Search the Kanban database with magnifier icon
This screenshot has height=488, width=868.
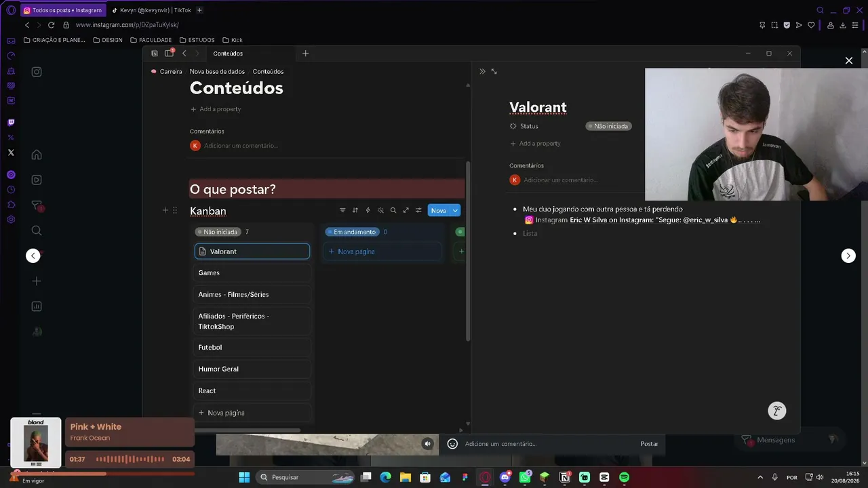pyautogui.click(x=393, y=211)
